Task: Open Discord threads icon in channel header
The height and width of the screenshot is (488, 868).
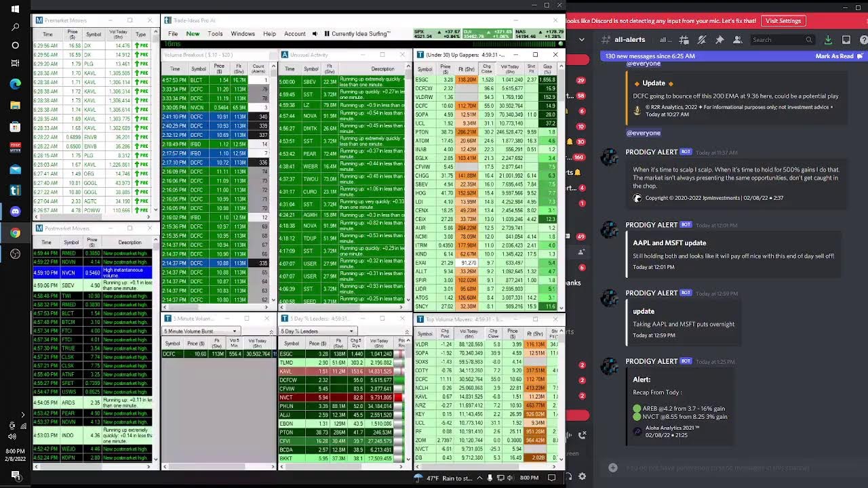Action: coord(684,40)
